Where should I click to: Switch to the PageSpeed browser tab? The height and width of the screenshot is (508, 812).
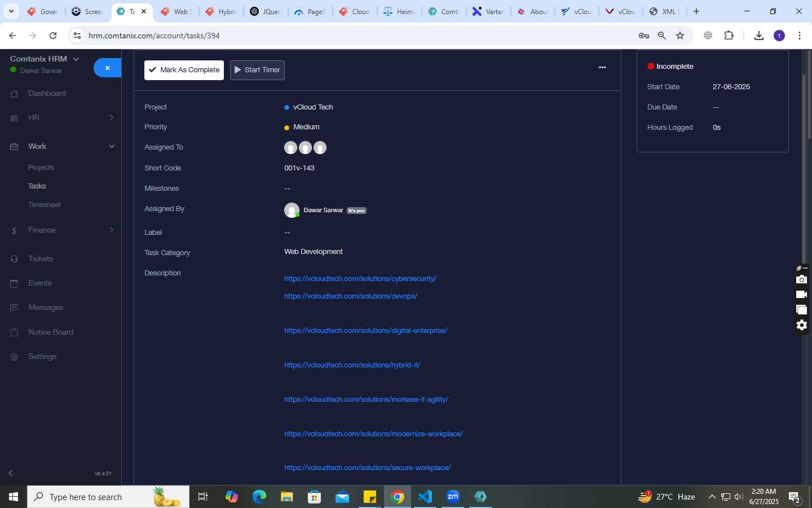coord(310,11)
